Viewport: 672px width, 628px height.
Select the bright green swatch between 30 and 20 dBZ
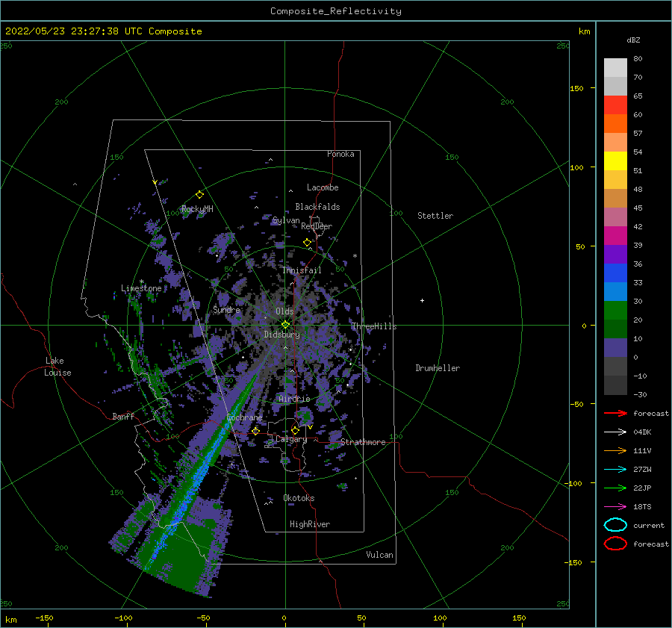615,311
